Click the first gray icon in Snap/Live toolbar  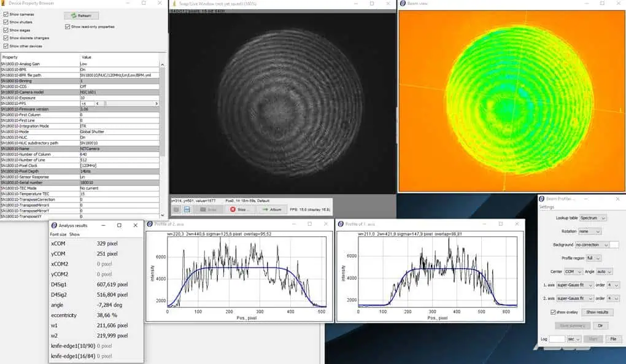click(x=176, y=209)
